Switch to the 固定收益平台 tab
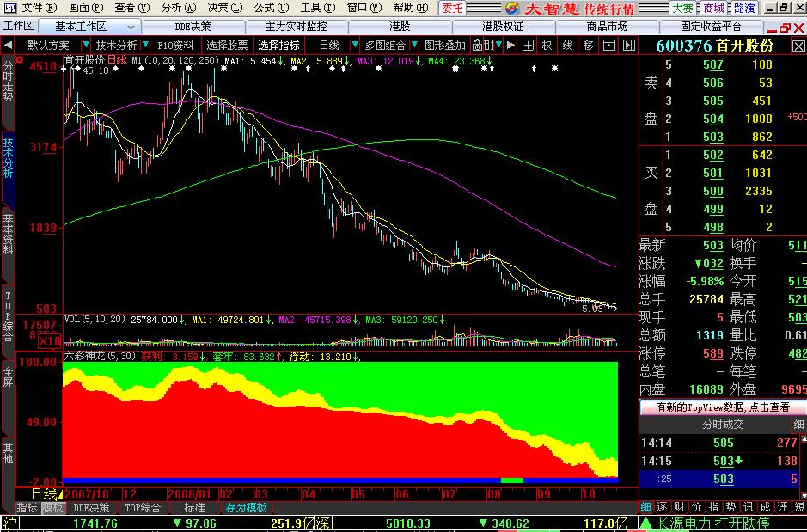 pyautogui.click(x=711, y=28)
